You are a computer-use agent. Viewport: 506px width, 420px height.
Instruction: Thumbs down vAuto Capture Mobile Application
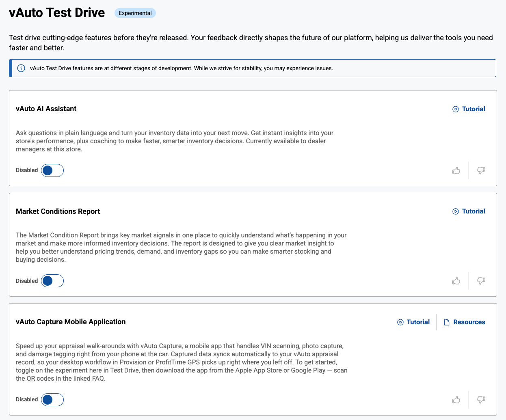(x=481, y=400)
